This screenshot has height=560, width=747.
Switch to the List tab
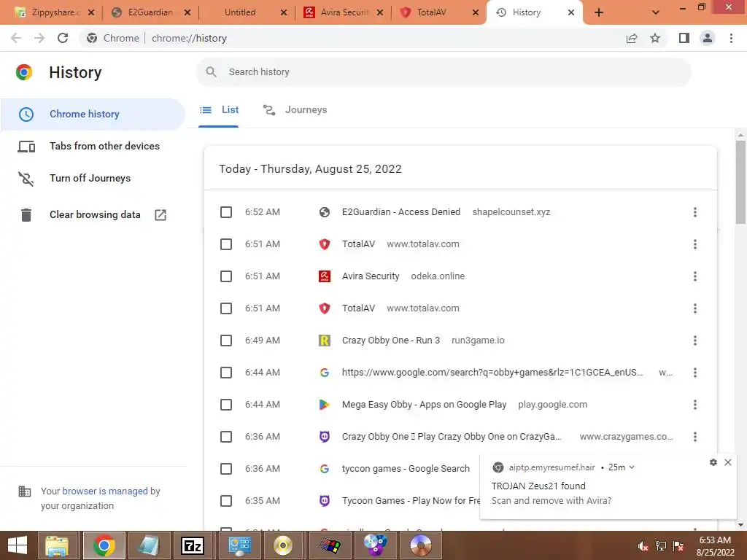219,110
